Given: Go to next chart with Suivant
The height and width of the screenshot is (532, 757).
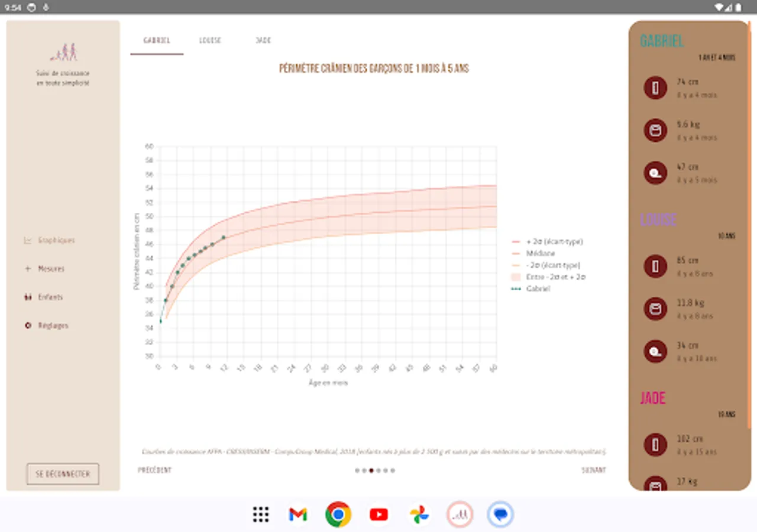Looking at the screenshot, I should coord(594,471).
